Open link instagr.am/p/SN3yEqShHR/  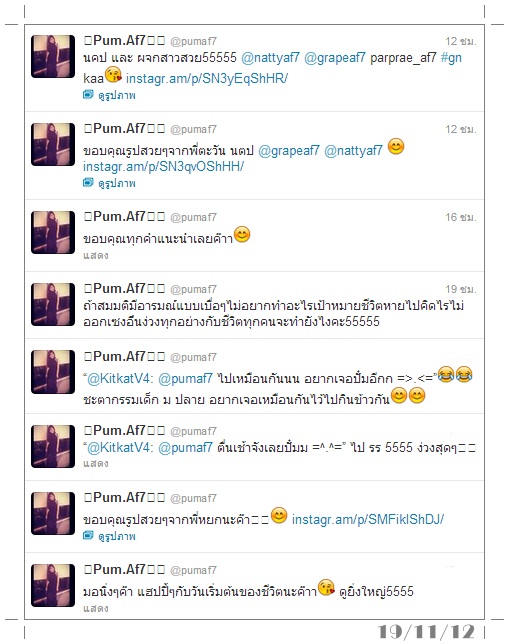tap(207, 78)
